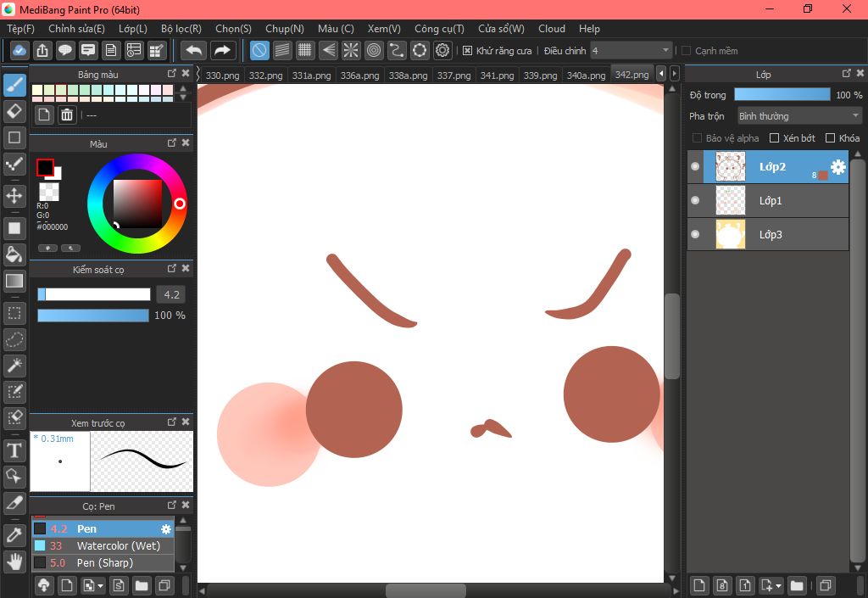
Task: Duplicate the layer using the layer panel icon
Action: (x=826, y=585)
